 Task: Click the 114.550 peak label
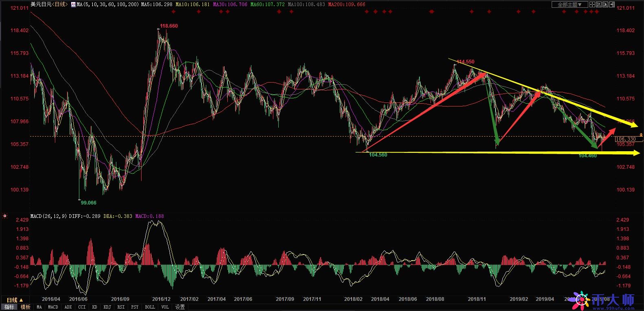pos(465,62)
